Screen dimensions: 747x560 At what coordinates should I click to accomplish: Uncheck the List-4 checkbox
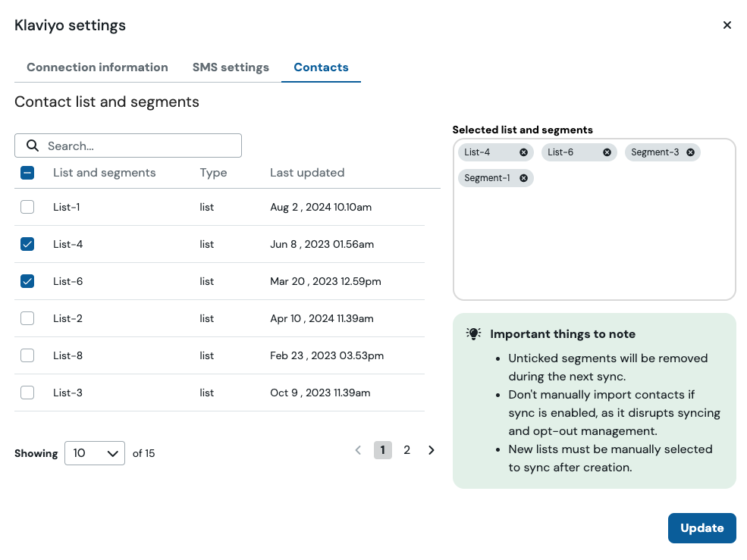[x=27, y=244]
